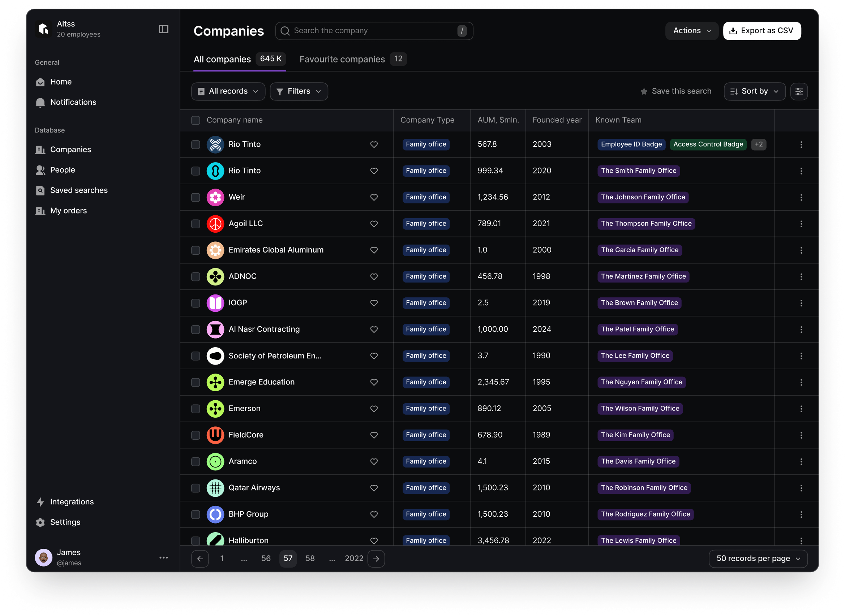Open the Filters menu
Screen dimensions: 845x616
pos(298,91)
